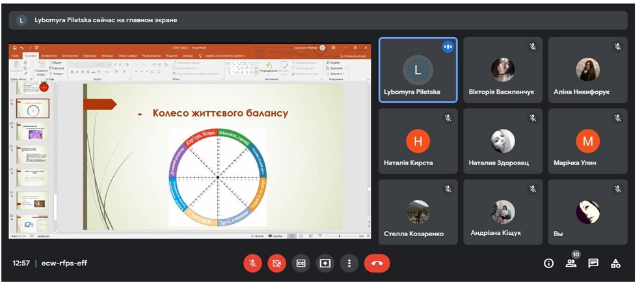The height and width of the screenshot is (283, 644).
Task: Unmute the microphone in the call bar
Action: point(252,263)
